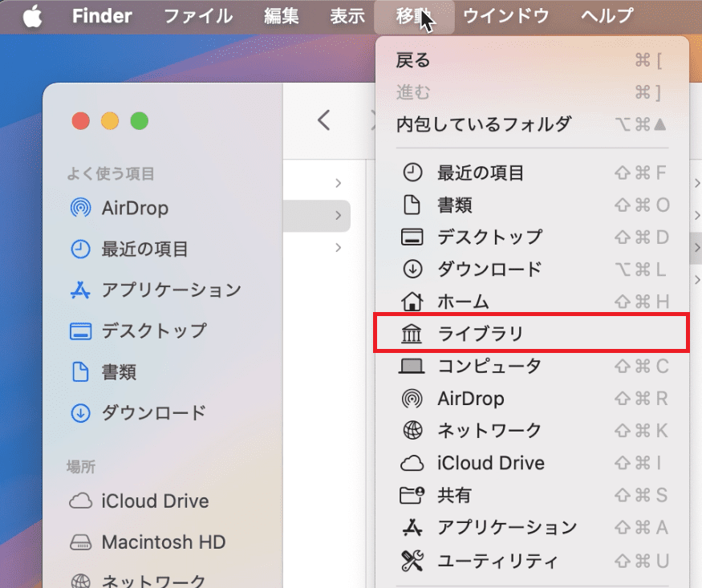Click download arrow icon beside ダウンロード in menu
This screenshot has width=702, height=588.
coord(412,270)
